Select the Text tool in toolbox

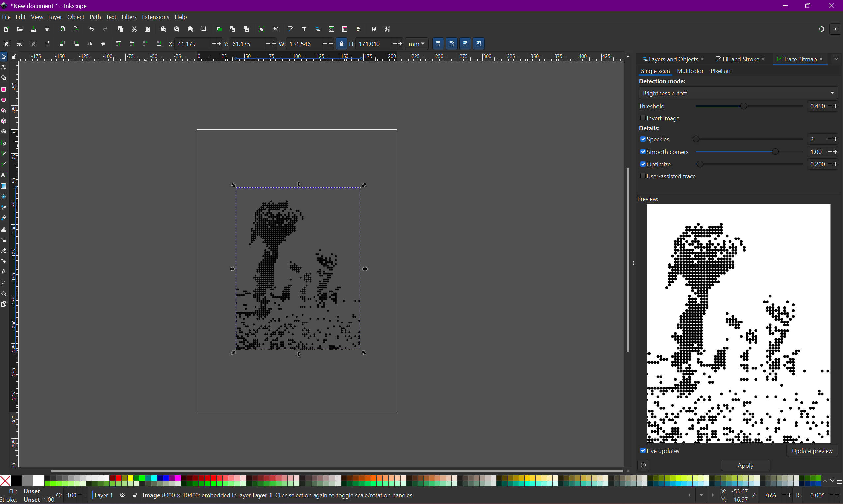4,175
